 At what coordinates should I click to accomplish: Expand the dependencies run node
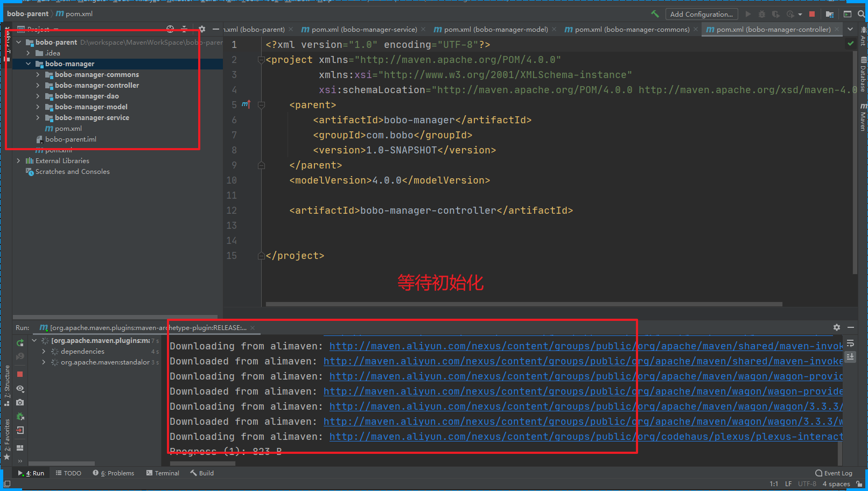point(44,351)
